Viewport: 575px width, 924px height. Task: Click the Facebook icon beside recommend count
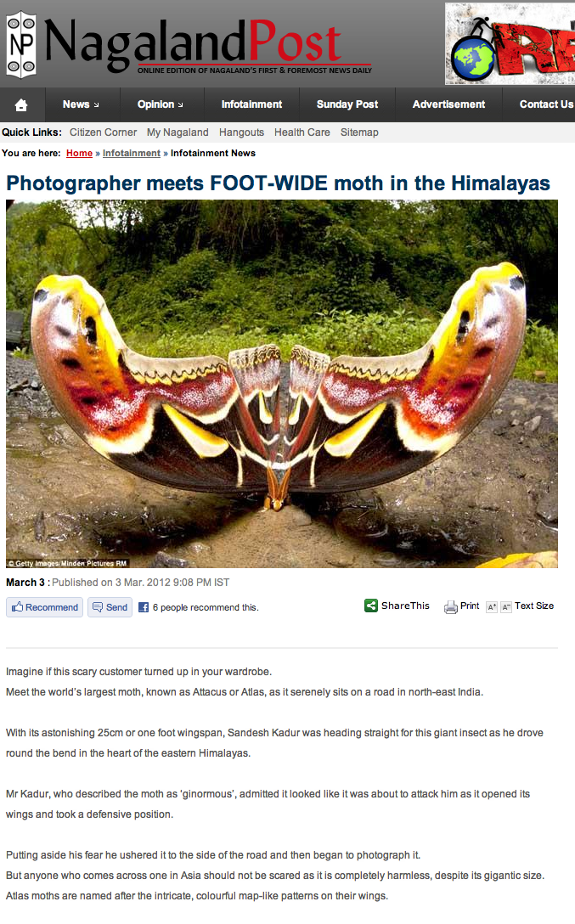[x=144, y=607]
